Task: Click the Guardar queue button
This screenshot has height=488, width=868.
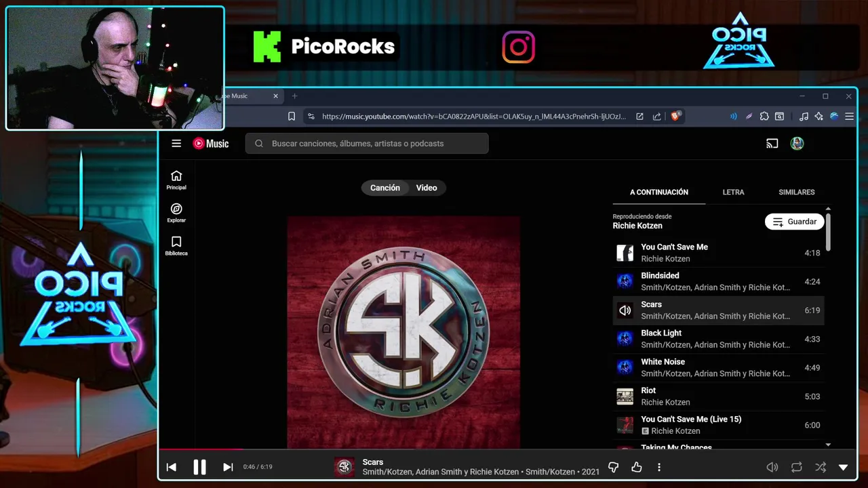Action: point(794,222)
